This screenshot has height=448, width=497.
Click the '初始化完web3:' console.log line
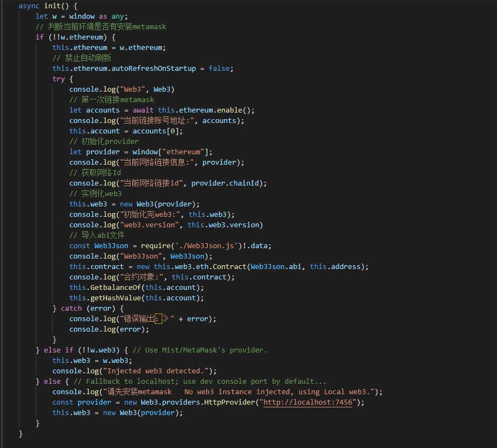tap(152, 215)
